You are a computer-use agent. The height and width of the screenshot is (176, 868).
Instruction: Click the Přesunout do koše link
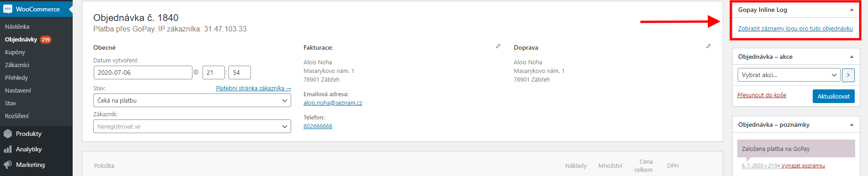[761, 95]
